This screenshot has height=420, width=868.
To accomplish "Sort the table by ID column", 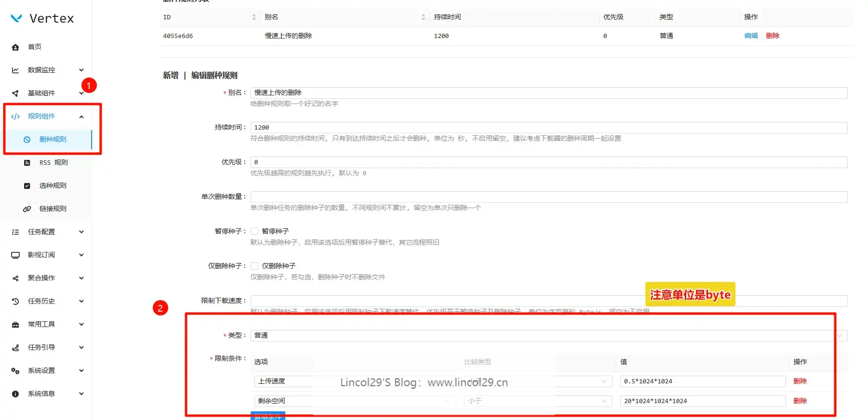I will coord(254,17).
